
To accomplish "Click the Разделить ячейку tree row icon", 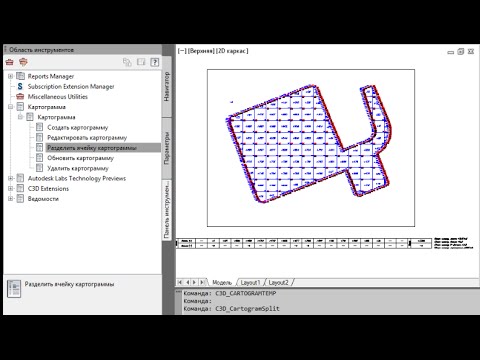I will [40, 148].
